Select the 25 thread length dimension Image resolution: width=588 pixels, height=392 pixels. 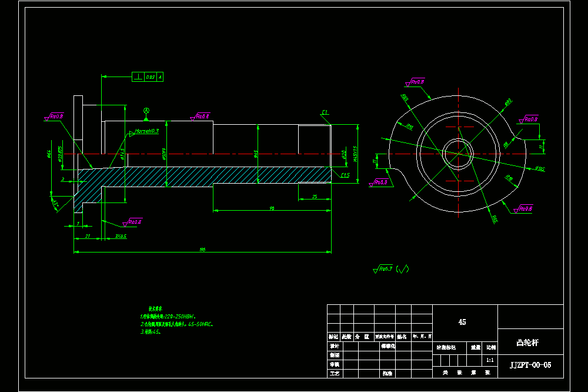coord(315,197)
